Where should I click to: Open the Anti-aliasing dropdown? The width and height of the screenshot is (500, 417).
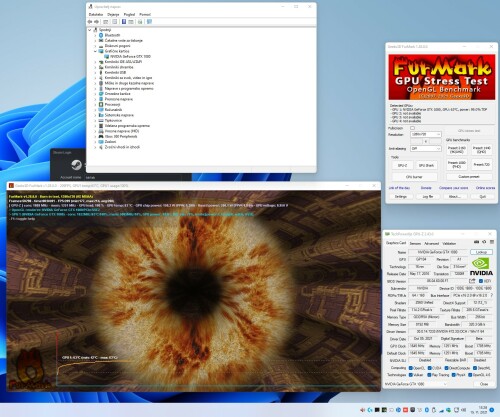point(426,148)
